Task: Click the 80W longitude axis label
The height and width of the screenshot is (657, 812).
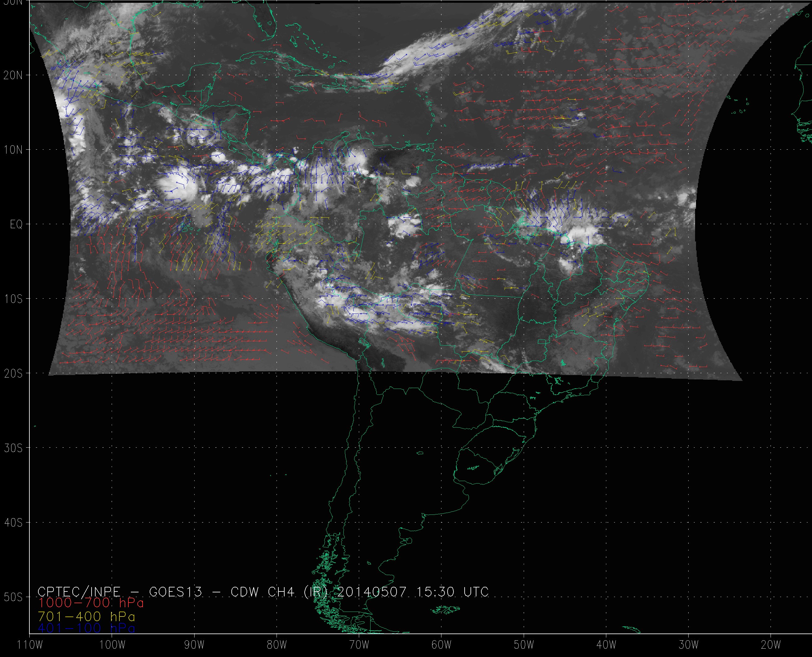Action: tap(277, 645)
